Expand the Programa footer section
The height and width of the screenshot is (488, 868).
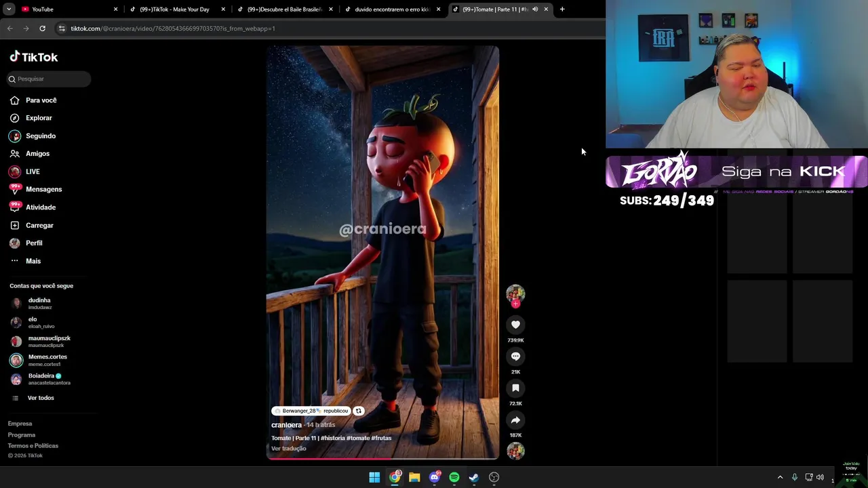point(21,435)
